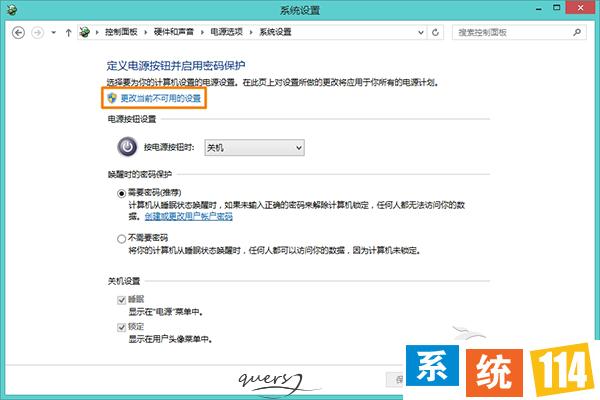This screenshot has height=400, width=600.
Task: Click the window system icon in title bar
Action: coord(11,9)
